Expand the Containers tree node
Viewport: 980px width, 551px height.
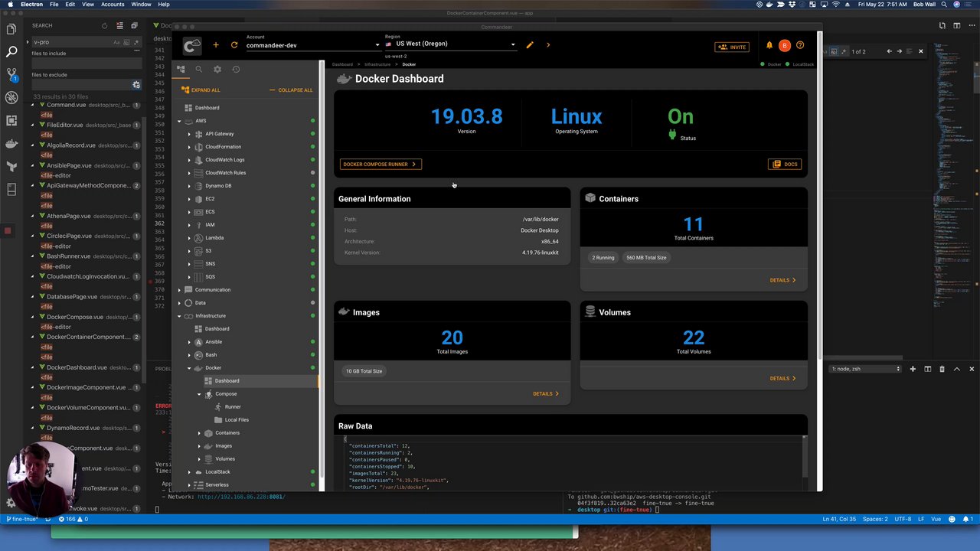point(199,433)
